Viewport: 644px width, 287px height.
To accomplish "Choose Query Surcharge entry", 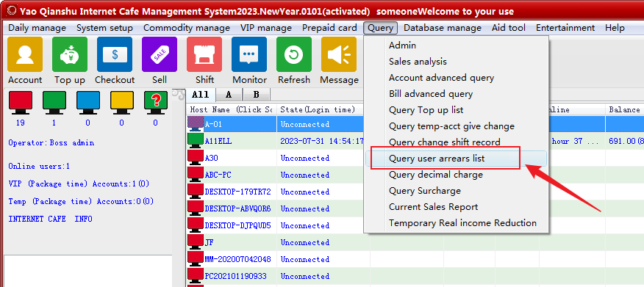I will 456,191.
